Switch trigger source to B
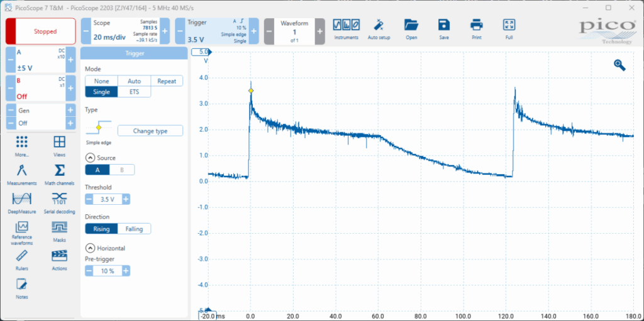Screen dimensions: 644x321 [x=122, y=170]
